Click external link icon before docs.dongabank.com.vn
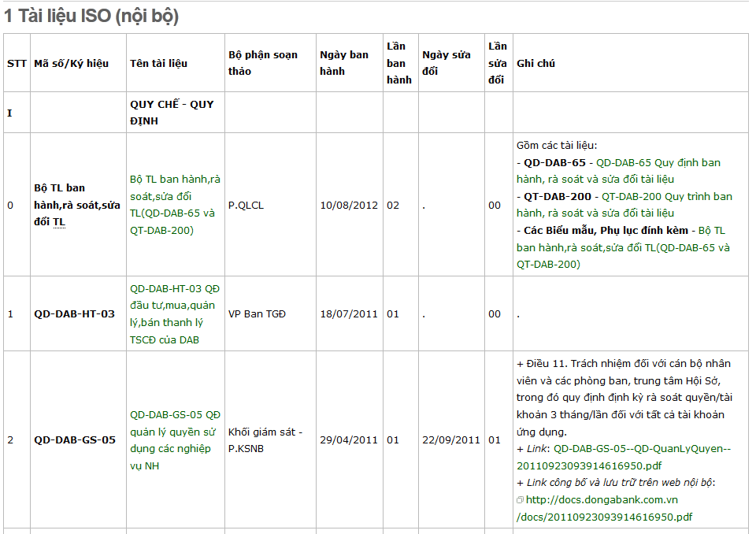 coord(520,500)
